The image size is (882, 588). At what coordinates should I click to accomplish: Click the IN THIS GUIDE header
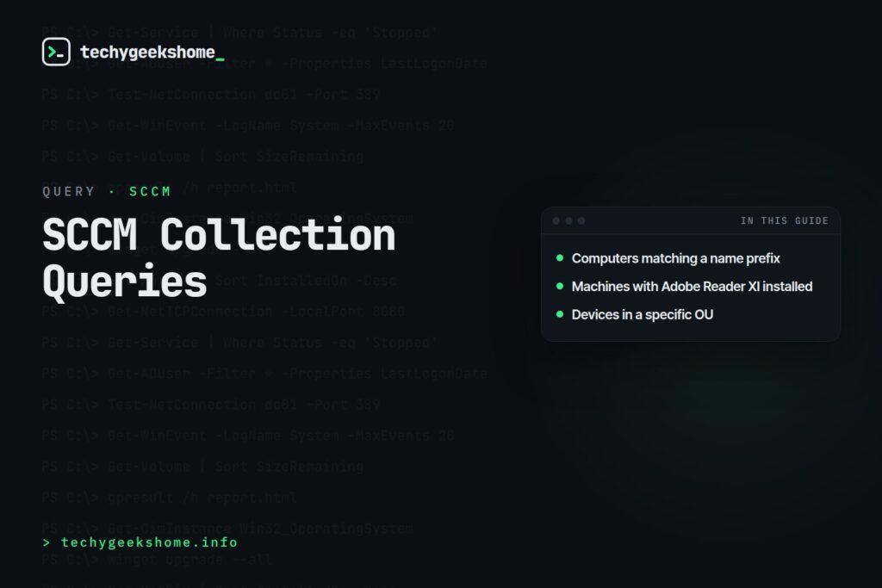(784, 221)
